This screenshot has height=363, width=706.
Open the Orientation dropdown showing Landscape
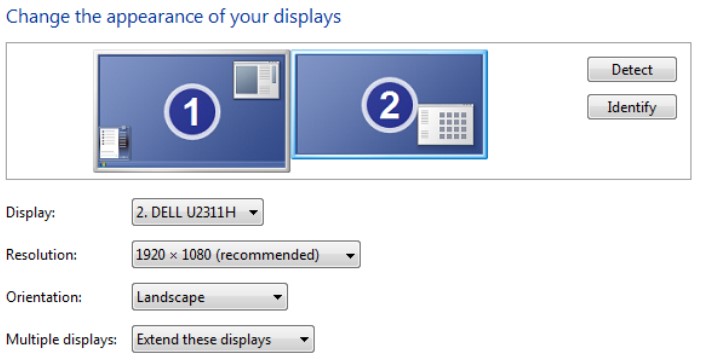click(x=210, y=297)
